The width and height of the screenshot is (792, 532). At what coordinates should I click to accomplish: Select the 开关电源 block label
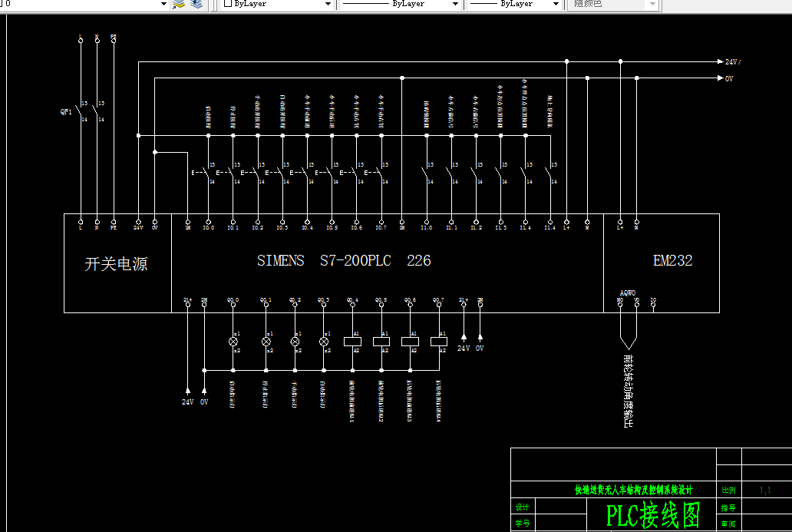[116, 264]
